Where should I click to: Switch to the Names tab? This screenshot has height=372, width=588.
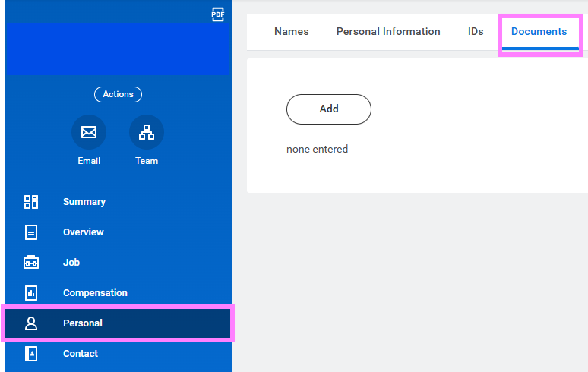[292, 31]
